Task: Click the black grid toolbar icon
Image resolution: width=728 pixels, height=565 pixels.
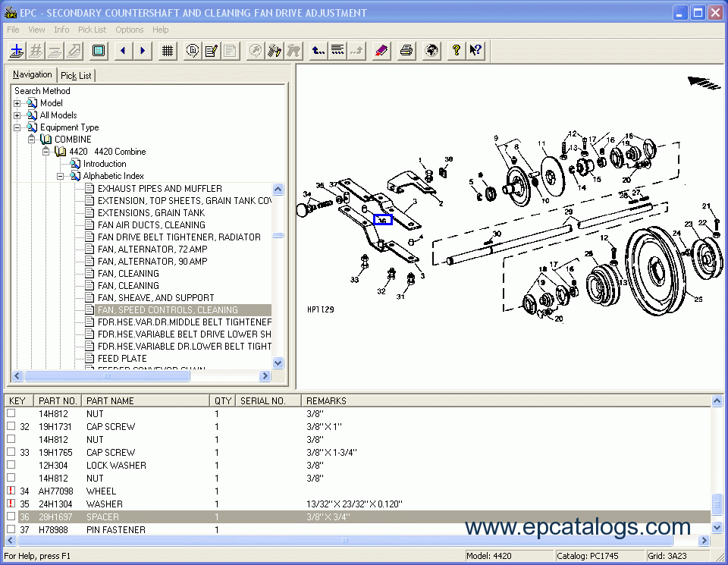Action: tap(168, 51)
